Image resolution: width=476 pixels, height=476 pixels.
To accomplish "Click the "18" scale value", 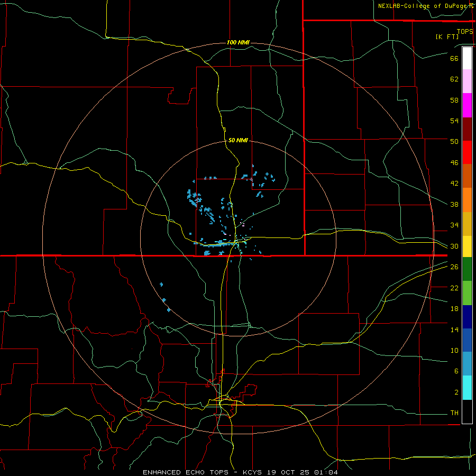I will click(x=454, y=309).
